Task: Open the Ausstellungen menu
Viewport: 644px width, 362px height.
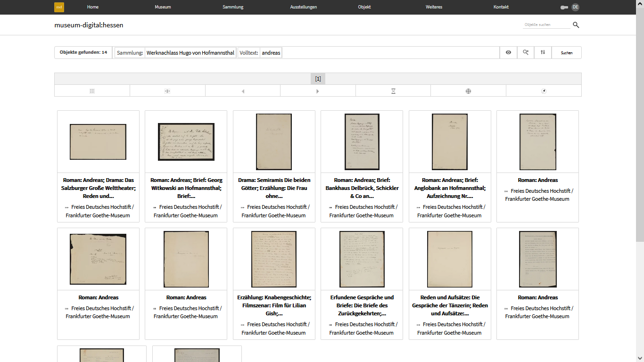Action: coord(303,7)
